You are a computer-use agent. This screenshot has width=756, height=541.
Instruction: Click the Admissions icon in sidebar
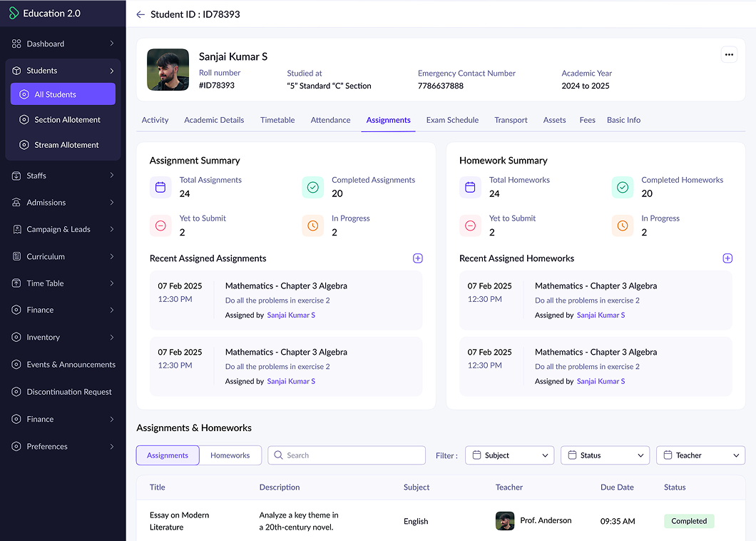point(16,202)
